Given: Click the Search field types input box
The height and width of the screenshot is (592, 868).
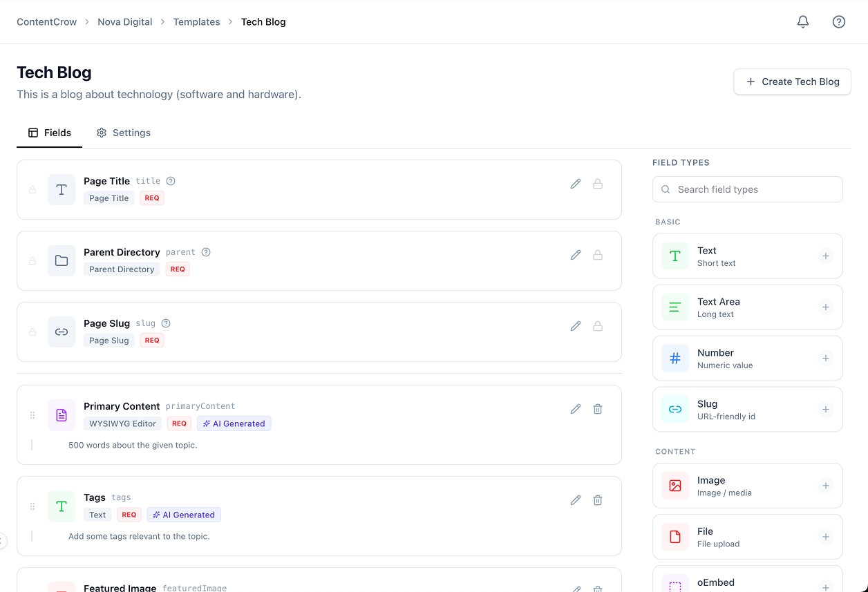Looking at the screenshot, I should [747, 189].
